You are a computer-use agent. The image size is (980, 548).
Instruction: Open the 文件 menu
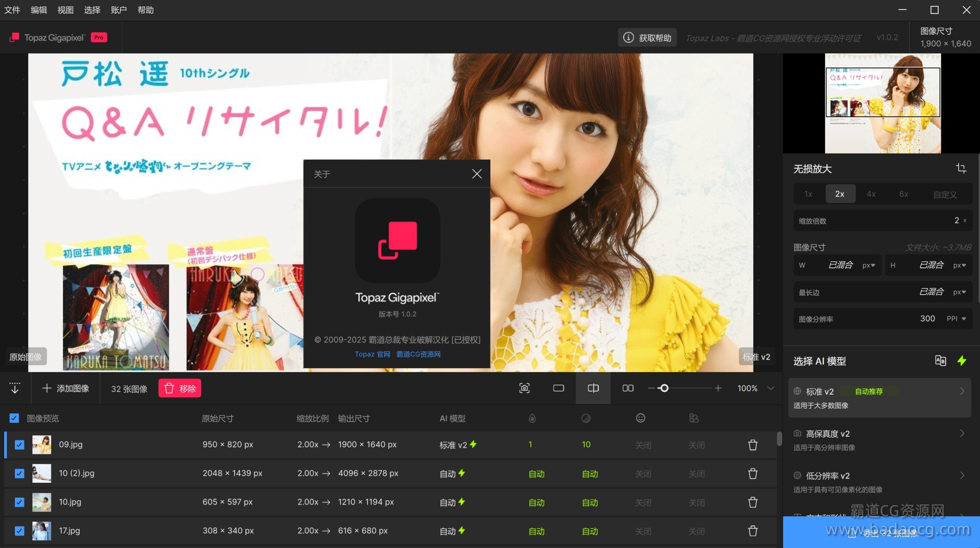pyautogui.click(x=12, y=10)
